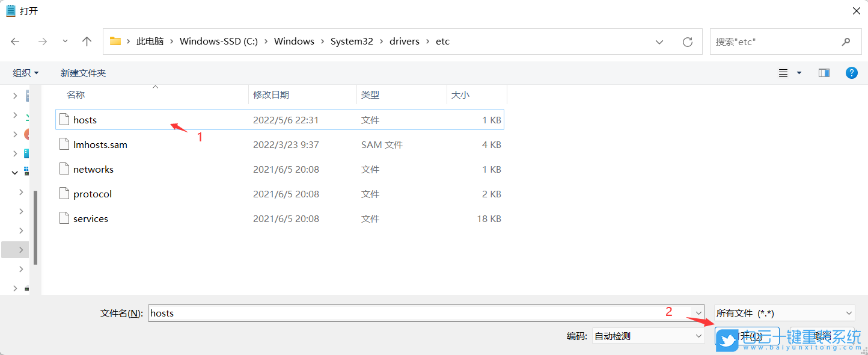Click the up arrow to go to parent folder
The height and width of the screenshot is (355, 868).
(87, 41)
